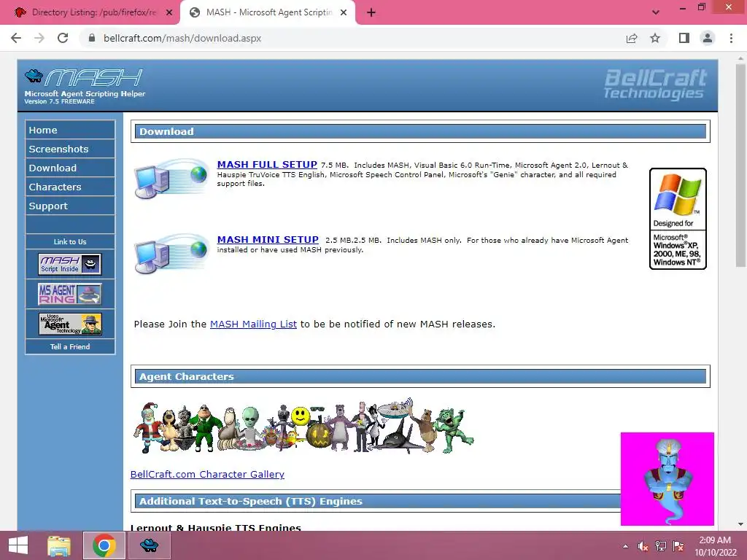This screenshot has width=747, height=560.
Task: Share this page via share icon
Action: 632,38
